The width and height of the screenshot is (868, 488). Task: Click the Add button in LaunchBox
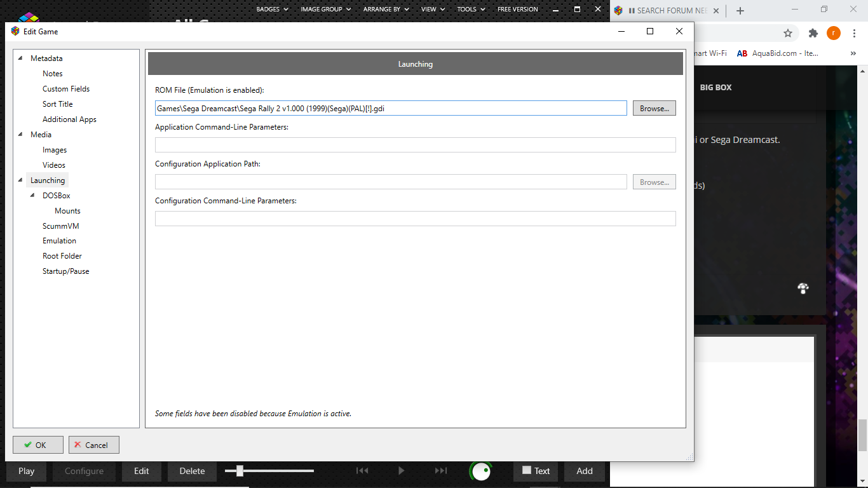(x=585, y=471)
